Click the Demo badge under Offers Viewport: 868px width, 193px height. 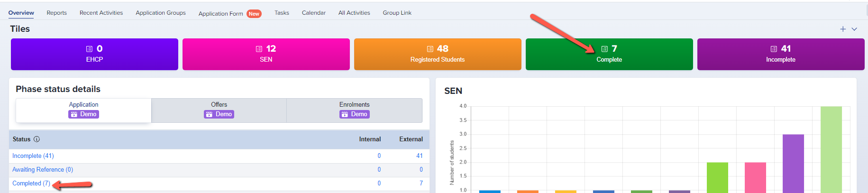(x=219, y=114)
